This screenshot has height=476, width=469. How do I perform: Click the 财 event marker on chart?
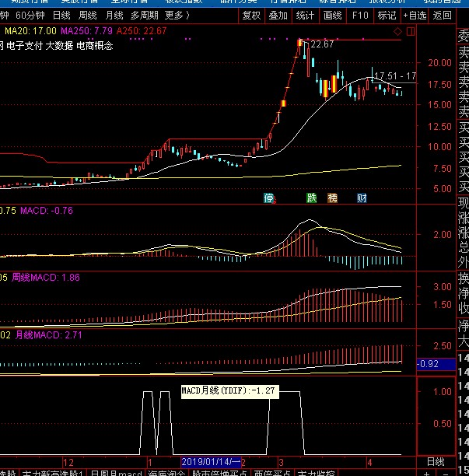click(362, 198)
